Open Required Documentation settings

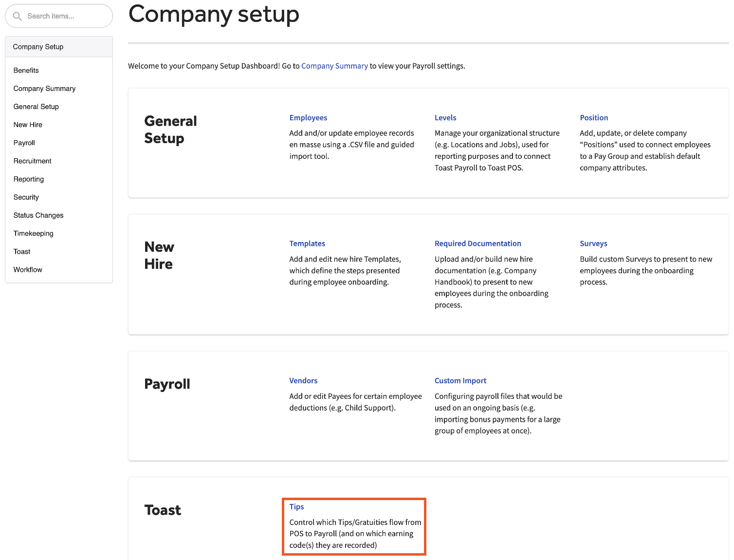(x=477, y=243)
